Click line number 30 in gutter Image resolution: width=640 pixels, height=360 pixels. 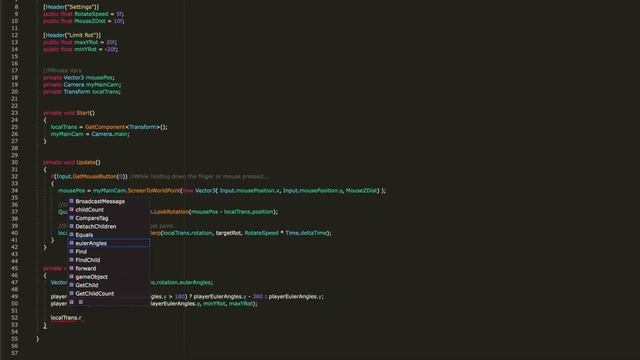pos(15,162)
